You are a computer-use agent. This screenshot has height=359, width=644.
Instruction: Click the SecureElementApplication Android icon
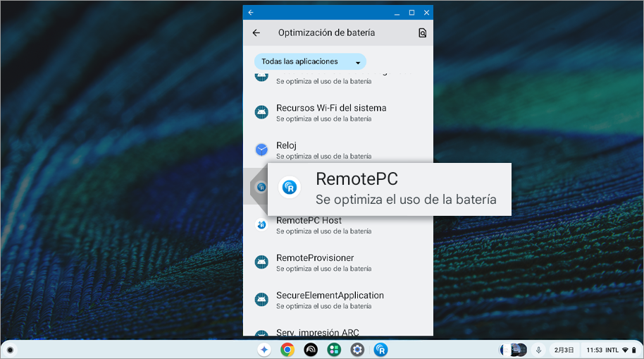(261, 300)
